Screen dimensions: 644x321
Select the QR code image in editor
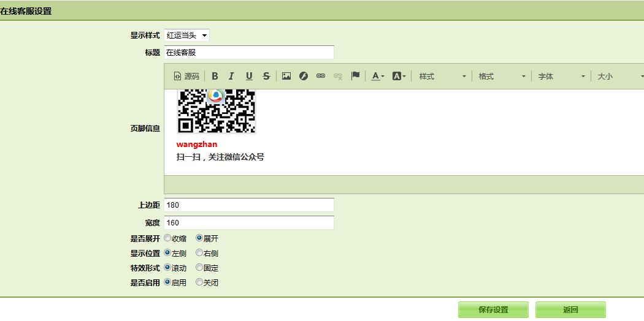coord(217,111)
